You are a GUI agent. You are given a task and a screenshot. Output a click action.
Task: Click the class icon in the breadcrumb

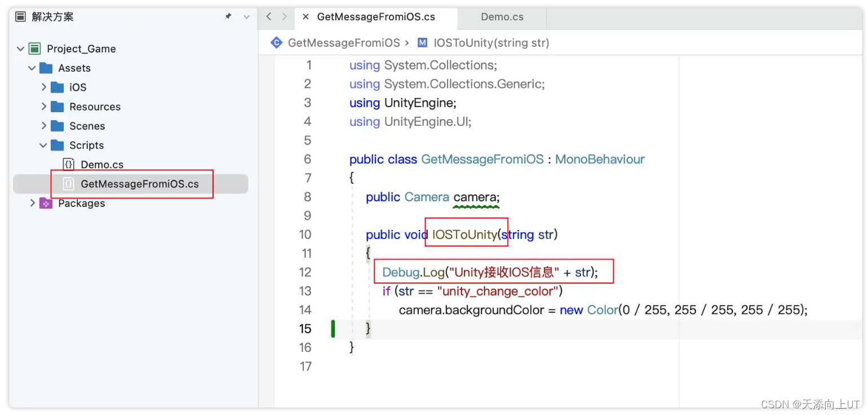point(276,42)
